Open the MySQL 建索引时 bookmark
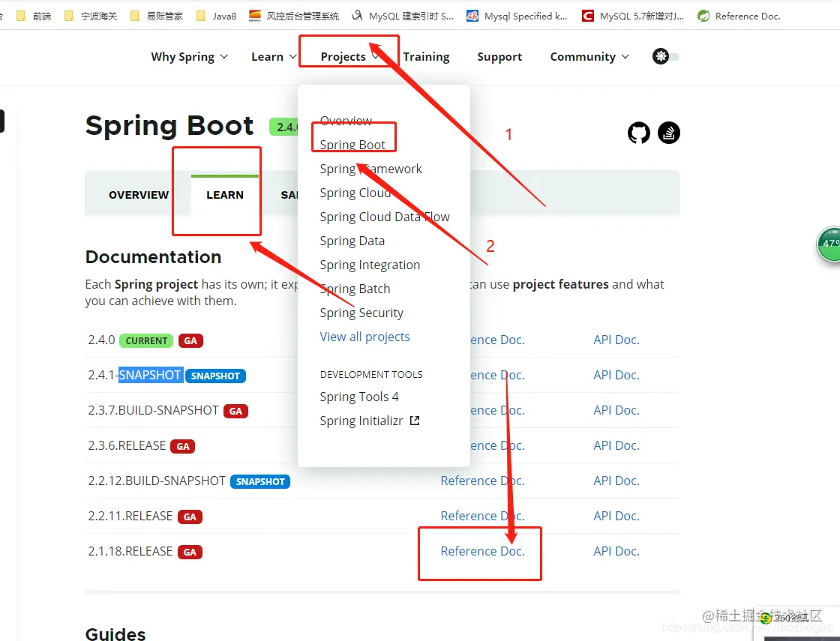 (x=402, y=16)
